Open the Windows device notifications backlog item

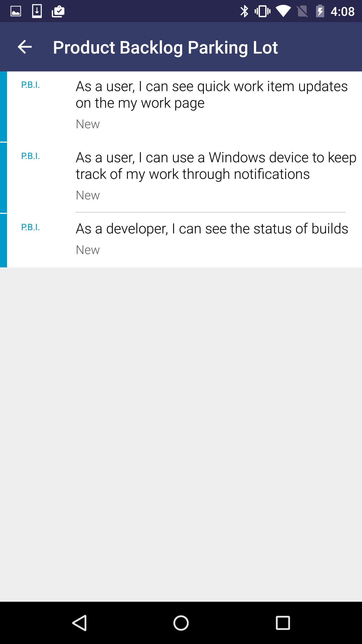[x=216, y=166]
